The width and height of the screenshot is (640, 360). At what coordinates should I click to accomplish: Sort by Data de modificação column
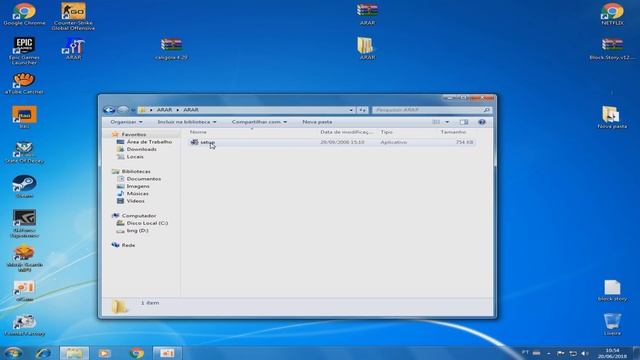tap(346, 132)
